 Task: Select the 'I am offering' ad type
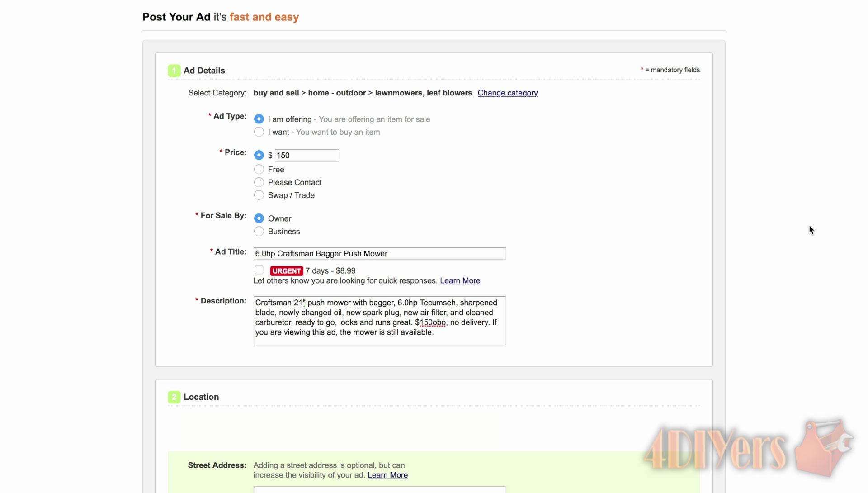[x=259, y=119]
